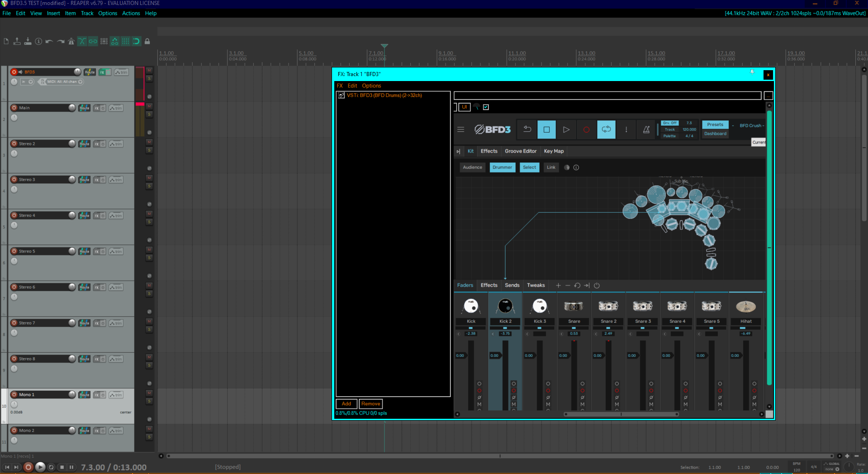Toggle ripple editing grid icon
This screenshot has height=474, width=868.
point(104,41)
